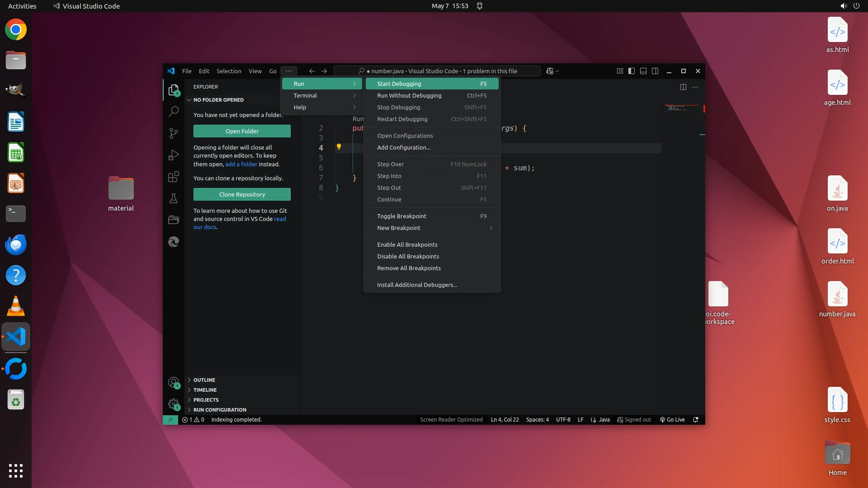
Task: Click the Manage settings gear icon
Action: (174, 404)
